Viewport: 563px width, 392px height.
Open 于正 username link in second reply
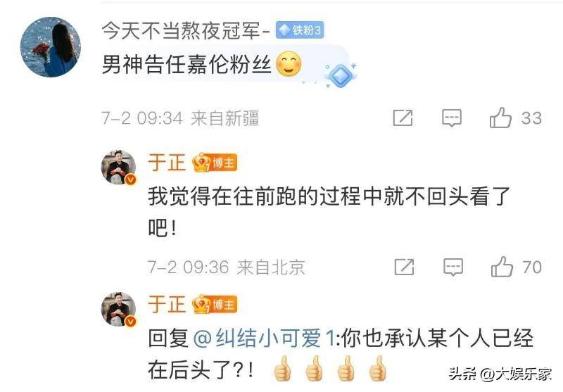(167, 305)
